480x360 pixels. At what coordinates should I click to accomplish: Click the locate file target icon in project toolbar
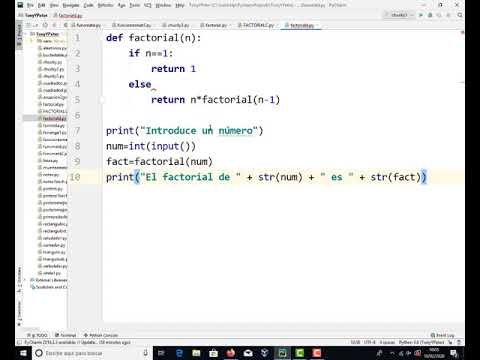45,25
